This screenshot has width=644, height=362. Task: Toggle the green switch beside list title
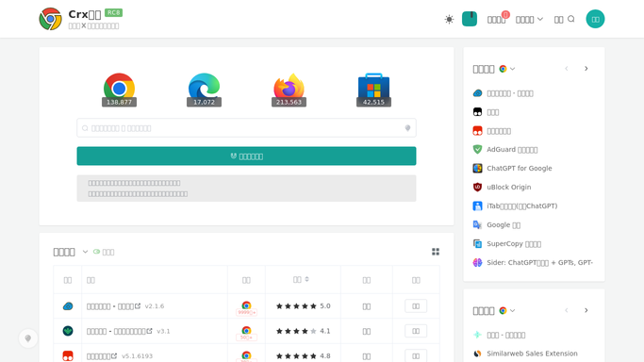click(x=96, y=252)
